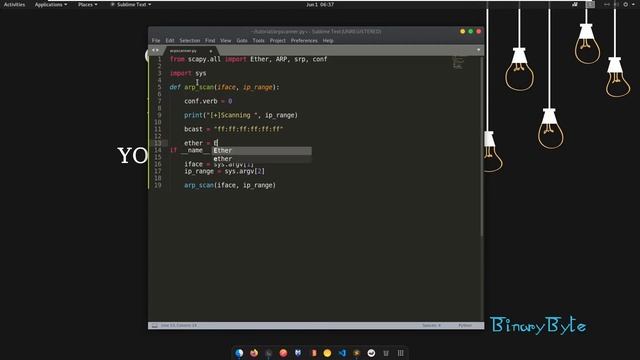Show all applications grid in dock

pyautogui.click(x=400, y=353)
